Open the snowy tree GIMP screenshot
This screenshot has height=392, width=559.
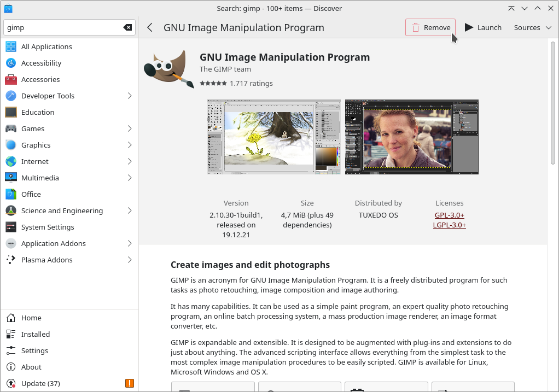click(x=274, y=137)
